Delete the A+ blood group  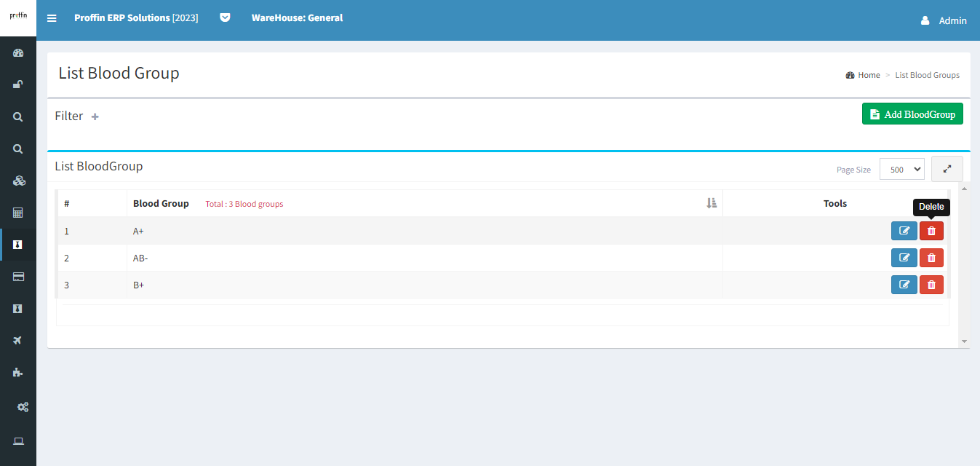[x=931, y=231]
